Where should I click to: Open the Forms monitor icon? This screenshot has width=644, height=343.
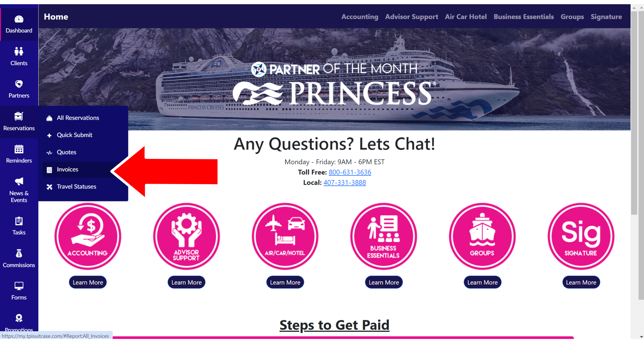19,286
